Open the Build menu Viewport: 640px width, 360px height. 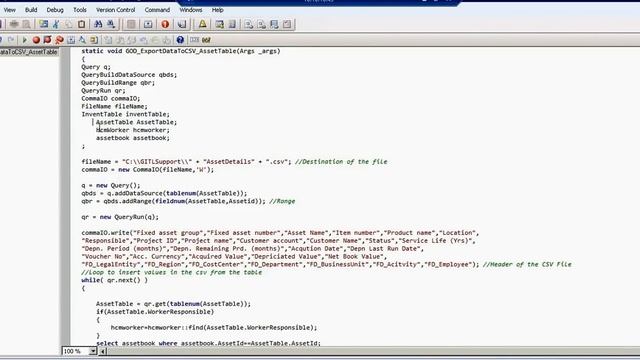point(31,10)
